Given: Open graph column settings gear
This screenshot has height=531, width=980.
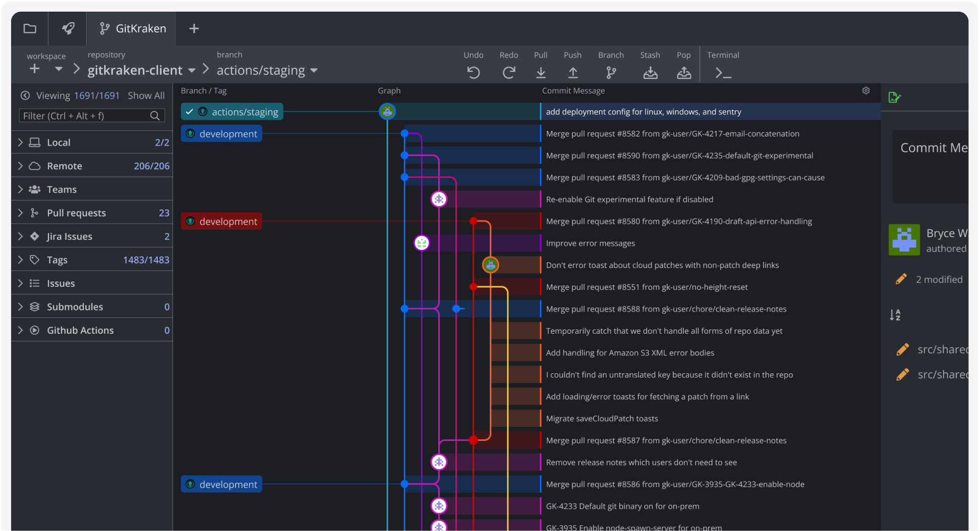Looking at the screenshot, I should tap(866, 91).
